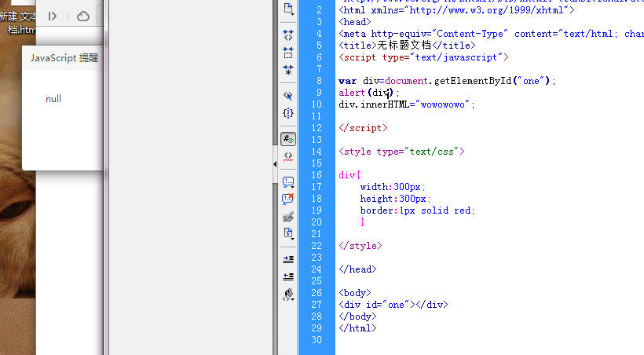Screen dimensions: 644x355
Task: Click the Balance Braces icon
Action: coord(288,113)
